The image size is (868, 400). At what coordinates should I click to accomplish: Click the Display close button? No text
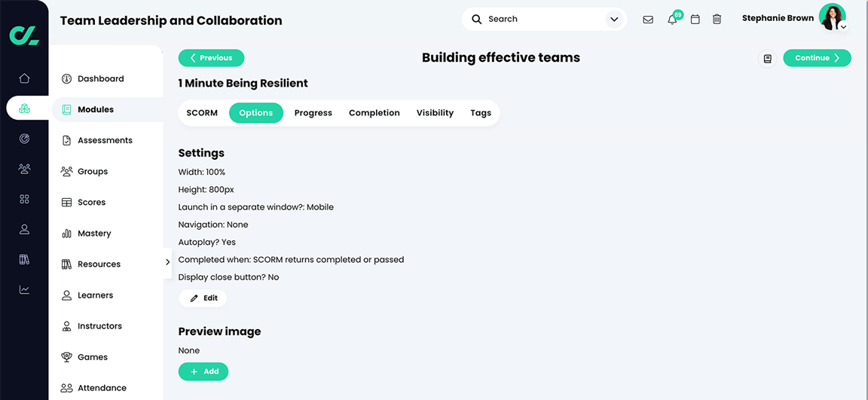[228, 277]
